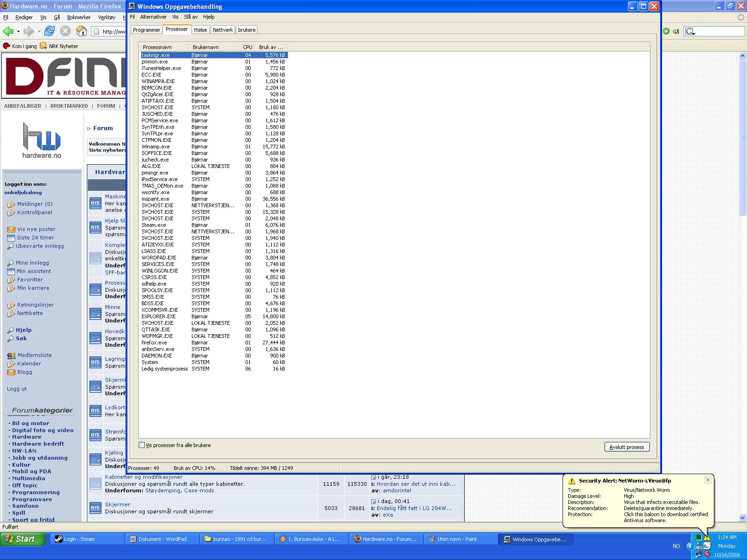Click Avslutt prosess button

[x=627, y=447]
